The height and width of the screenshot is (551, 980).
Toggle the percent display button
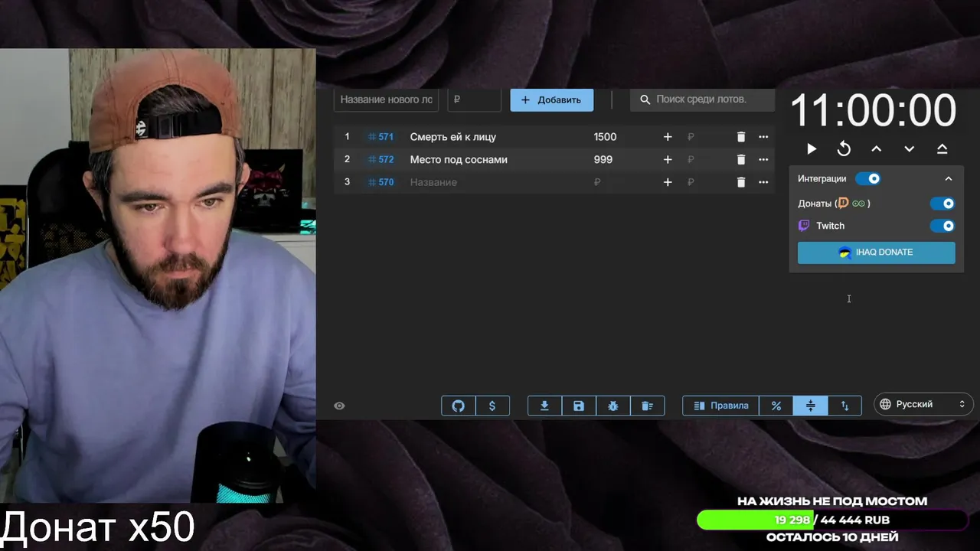pos(776,406)
